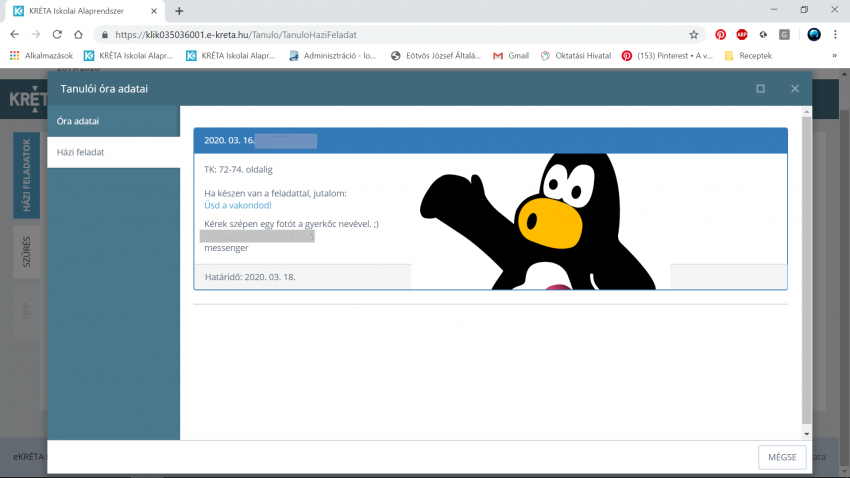Maximize the Tanulói óra adatai dialog
Screen dimensions: 850x478
[x=761, y=88]
